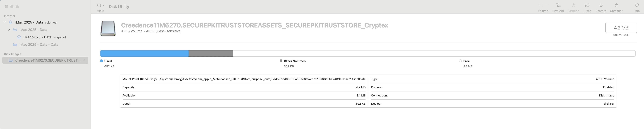Click the Creedence11M6270 volume title
Image resolution: width=644 pixels, height=129 pixels.
pos(254,25)
